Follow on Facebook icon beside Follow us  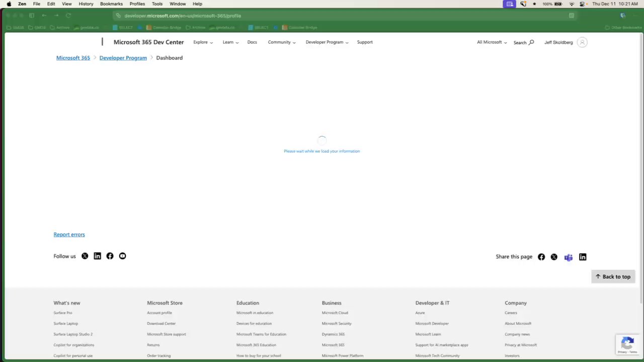click(110, 256)
